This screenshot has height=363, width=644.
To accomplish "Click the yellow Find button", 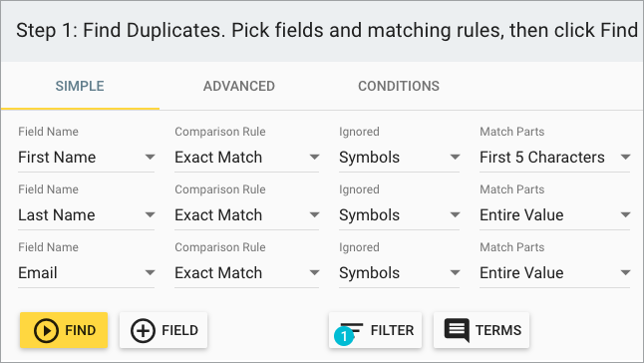I will 64,330.
